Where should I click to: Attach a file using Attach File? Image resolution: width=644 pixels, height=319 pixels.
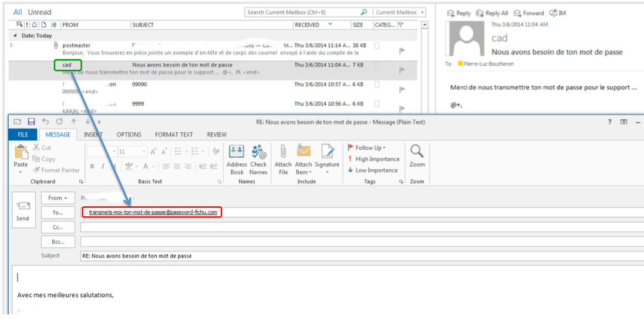pyautogui.click(x=283, y=159)
